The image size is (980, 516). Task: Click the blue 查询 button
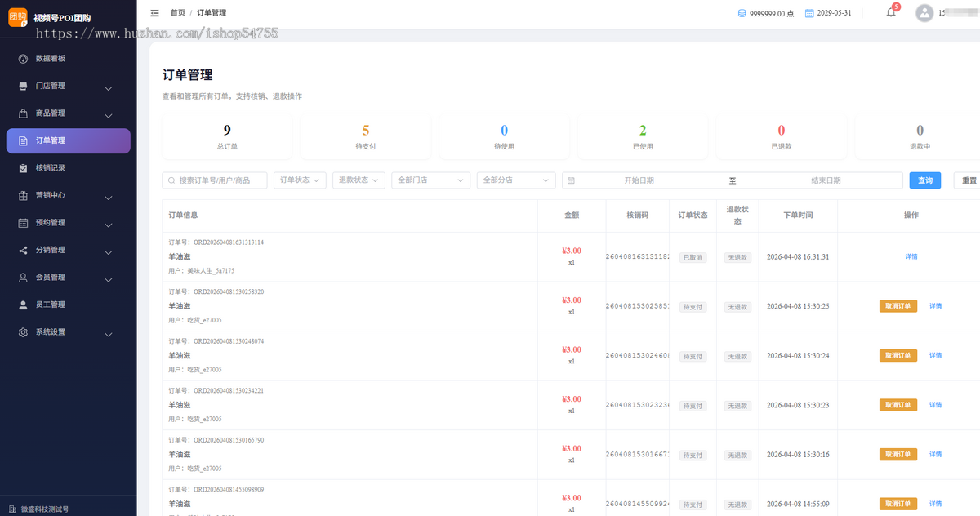point(925,180)
